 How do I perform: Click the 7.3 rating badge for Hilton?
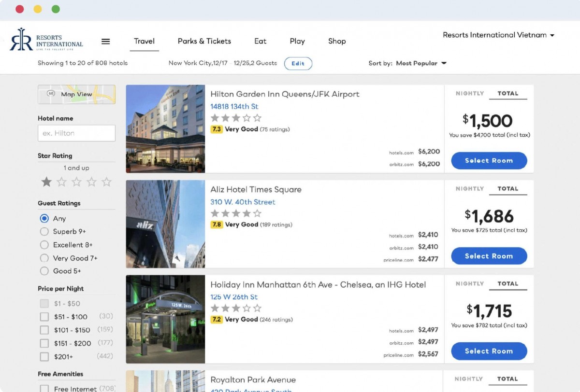pos(217,129)
